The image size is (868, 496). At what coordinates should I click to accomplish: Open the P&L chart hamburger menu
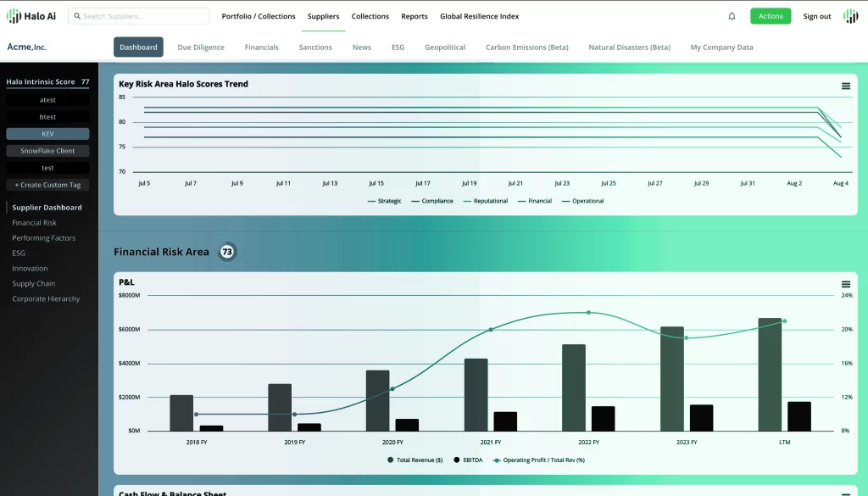845,284
